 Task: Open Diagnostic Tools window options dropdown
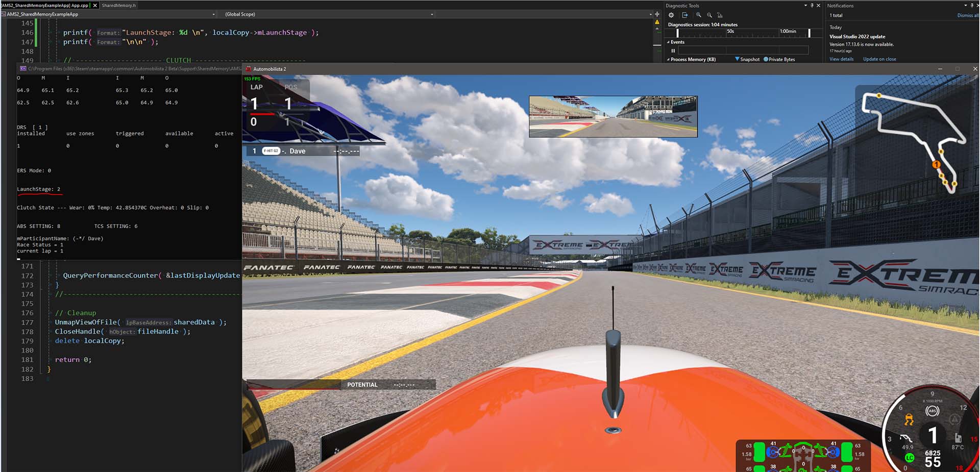[805, 6]
